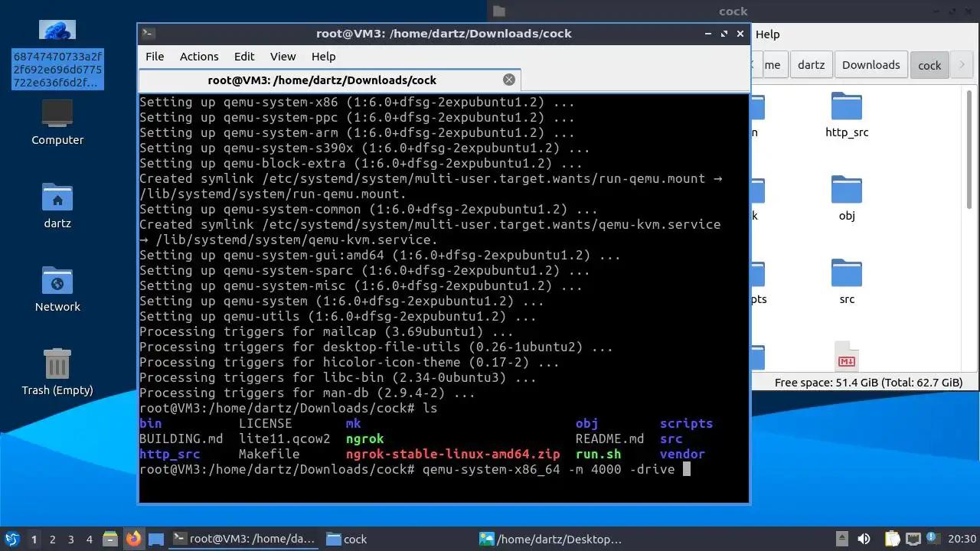Screen dimensions: 980x551
Task: Click path bar forward arrow in file manager
Action: [x=962, y=65]
